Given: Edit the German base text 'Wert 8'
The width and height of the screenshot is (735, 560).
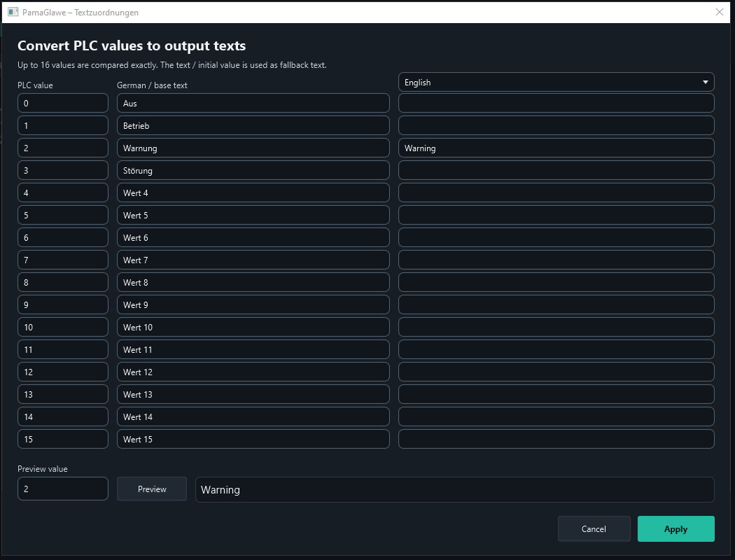Looking at the screenshot, I should point(253,282).
